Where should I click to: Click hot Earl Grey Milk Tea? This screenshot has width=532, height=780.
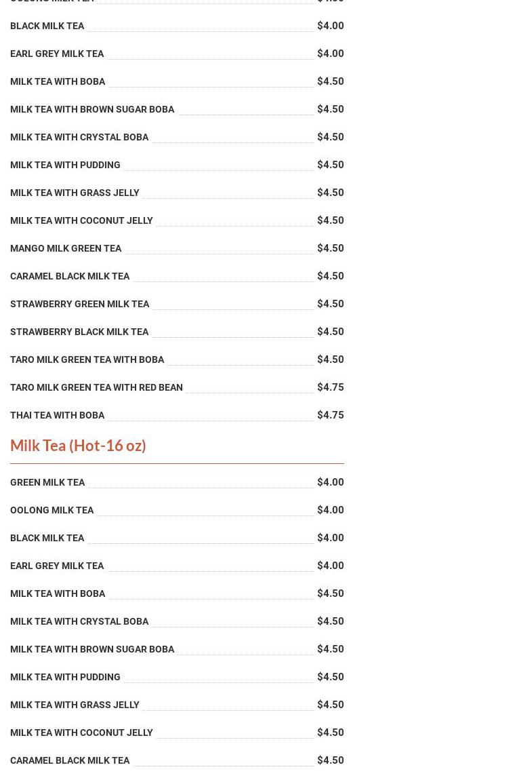[x=57, y=566]
